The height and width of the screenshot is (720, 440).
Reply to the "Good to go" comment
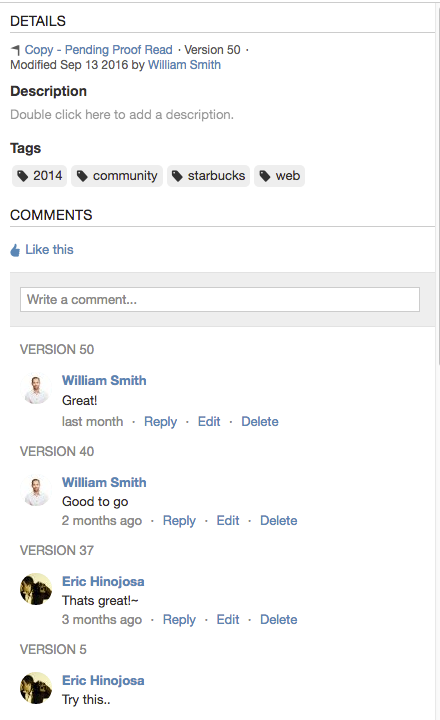tap(179, 521)
